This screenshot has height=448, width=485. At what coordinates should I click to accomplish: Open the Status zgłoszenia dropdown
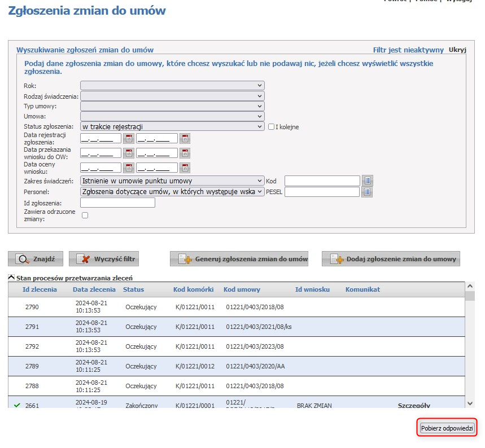pos(172,127)
